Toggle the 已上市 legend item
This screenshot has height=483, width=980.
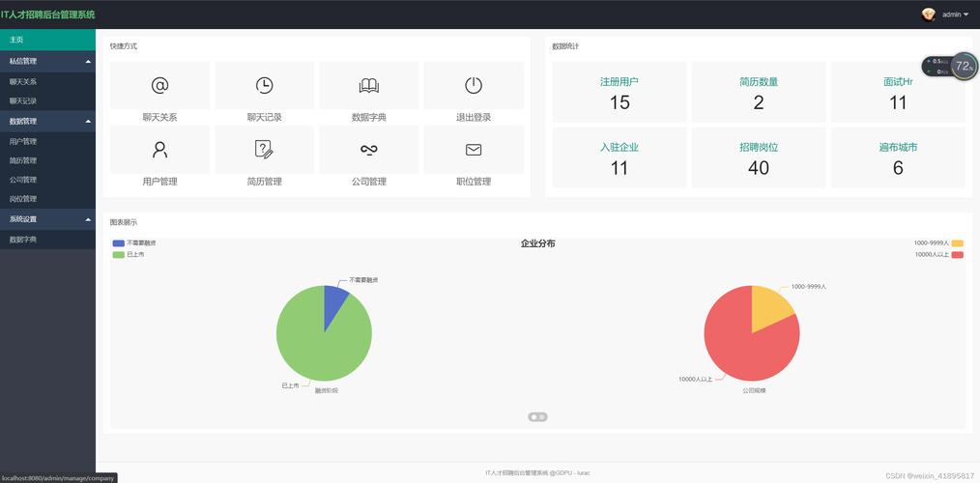tap(129, 255)
